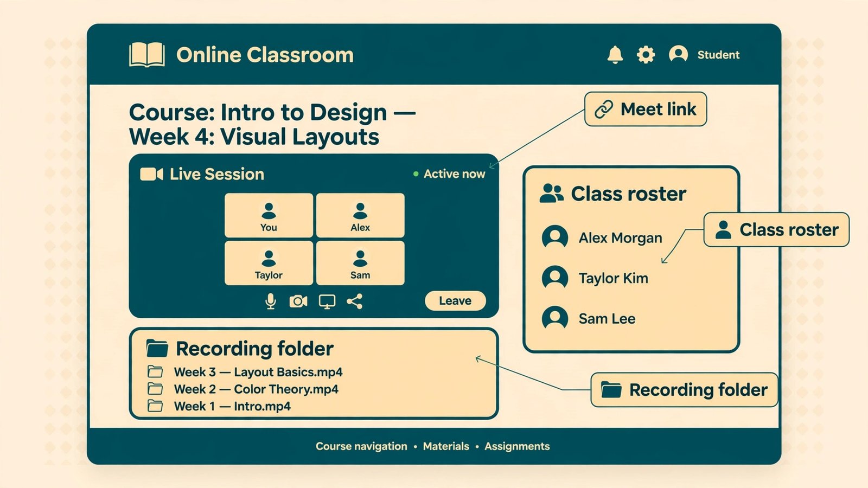The width and height of the screenshot is (868, 488).
Task: Open Materials in the footer
Action: tap(446, 446)
